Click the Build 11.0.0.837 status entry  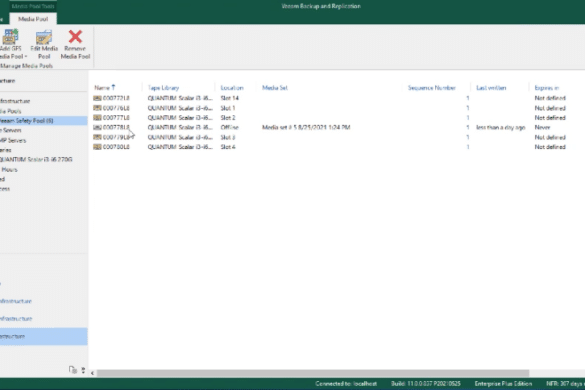(426, 384)
